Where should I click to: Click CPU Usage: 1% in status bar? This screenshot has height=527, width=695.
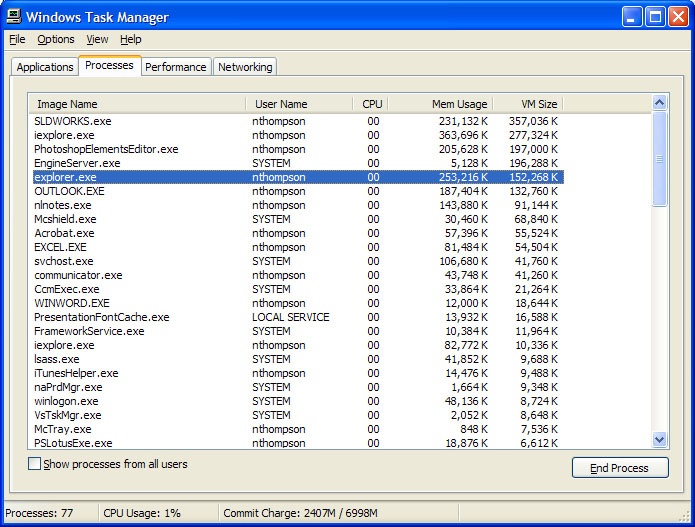click(142, 513)
